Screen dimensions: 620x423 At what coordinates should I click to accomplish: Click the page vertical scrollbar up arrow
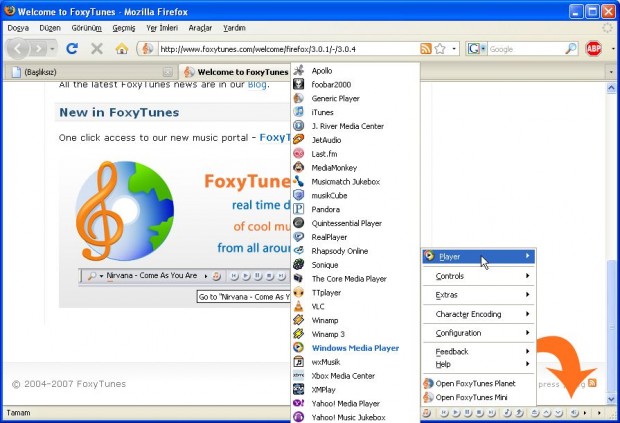pos(611,88)
